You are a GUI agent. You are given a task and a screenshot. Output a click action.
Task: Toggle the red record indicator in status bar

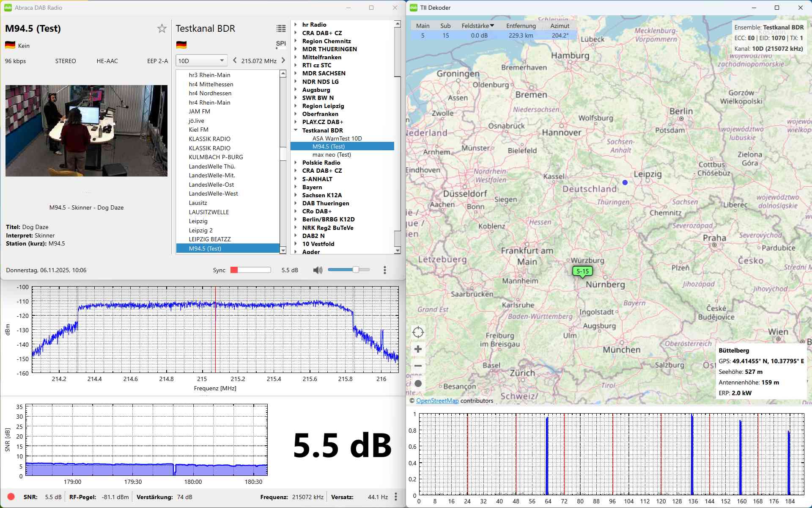11,497
